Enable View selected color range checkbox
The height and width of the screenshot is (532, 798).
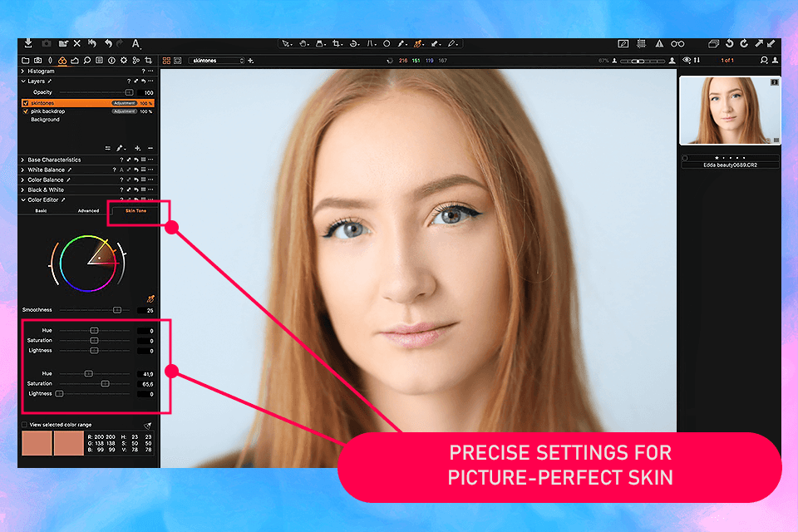point(24,425)
